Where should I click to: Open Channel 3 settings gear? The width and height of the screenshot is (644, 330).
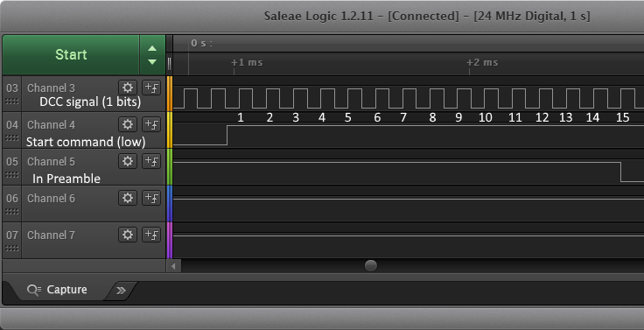(128, 88)
